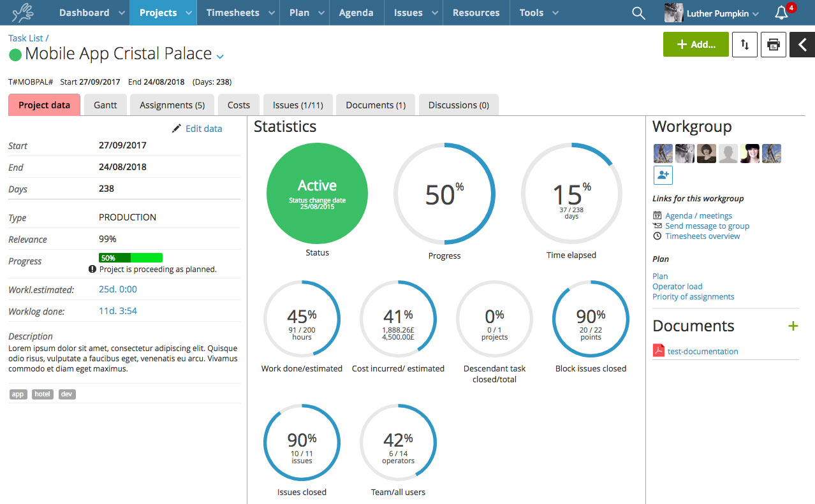
Task: Click the print icon button
Action: 773,45
